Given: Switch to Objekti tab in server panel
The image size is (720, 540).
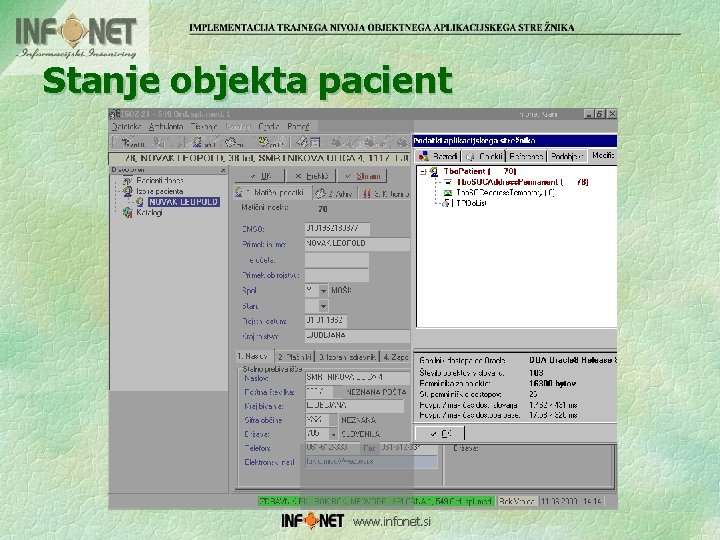Looking at the screenshot, I should click(484, 157).
